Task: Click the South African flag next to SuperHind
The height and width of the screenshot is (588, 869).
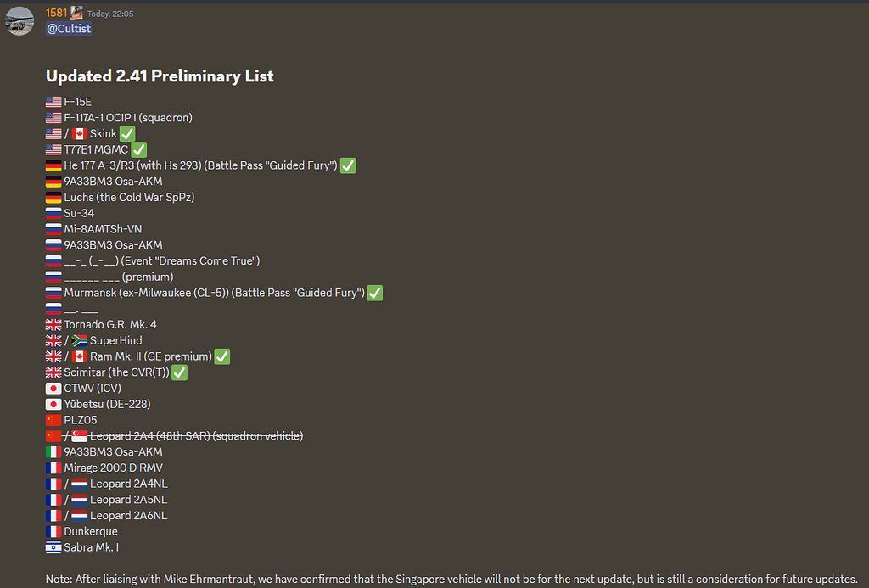Action: click(80, 340)
